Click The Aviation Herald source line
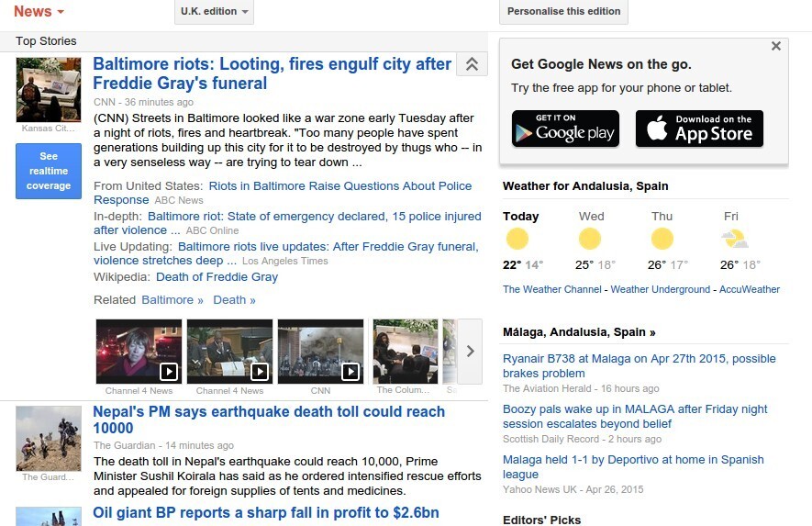This screenshot has width=812, height=526. coord(581,388)
